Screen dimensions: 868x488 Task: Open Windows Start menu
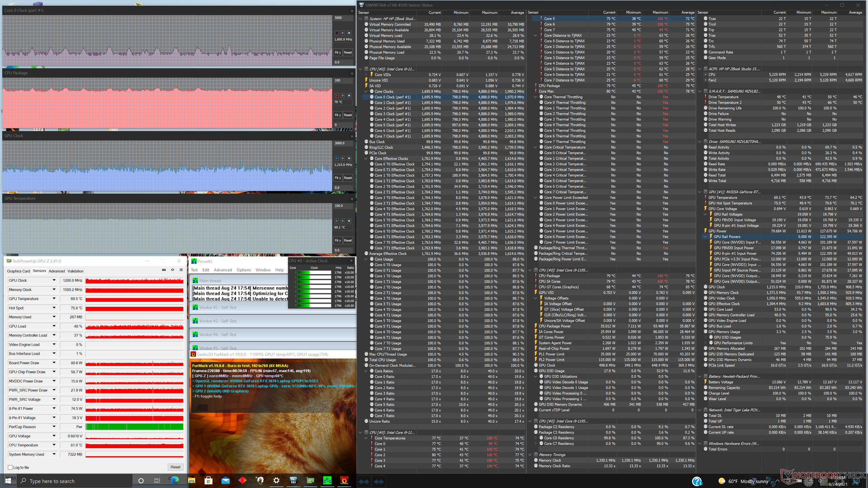click(8, 480)
